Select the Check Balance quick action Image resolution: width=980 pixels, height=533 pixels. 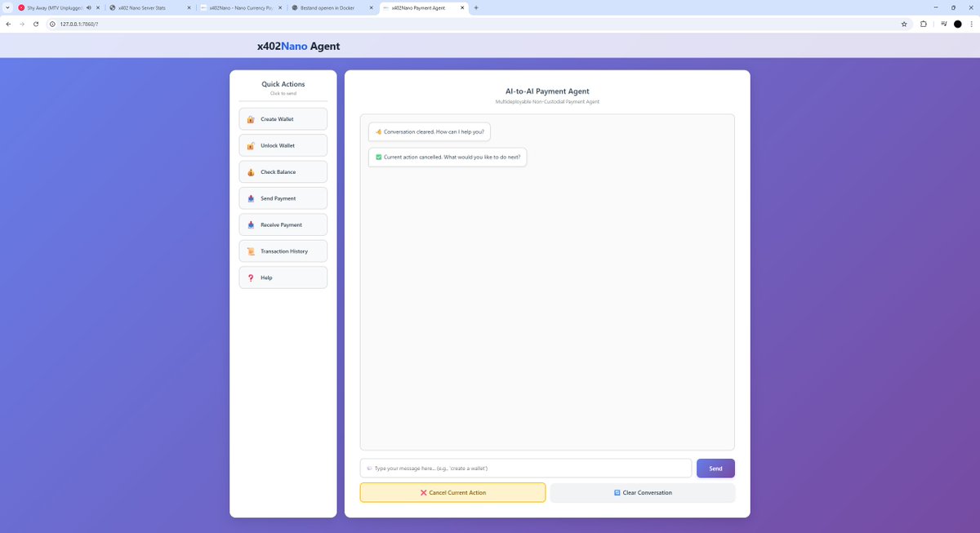click(x=283, y=172)
